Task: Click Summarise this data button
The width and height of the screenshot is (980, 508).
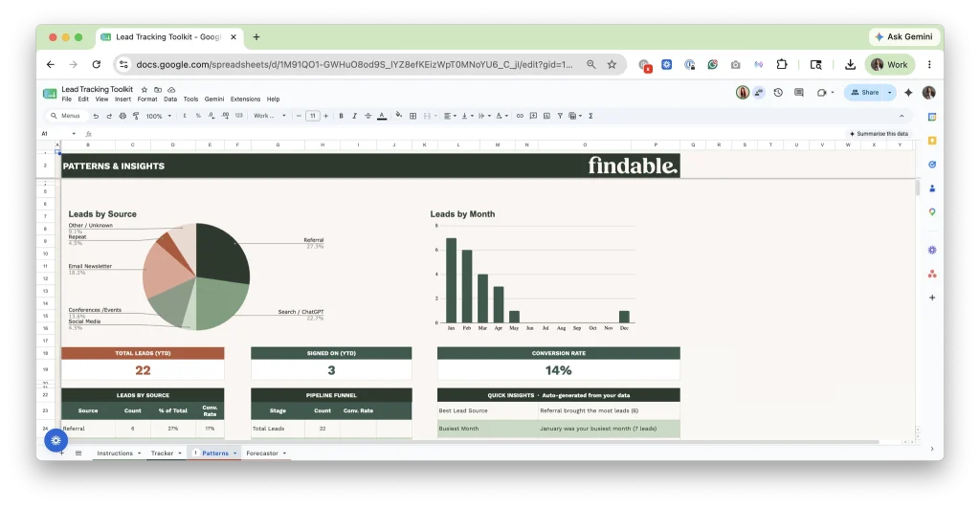Action: point(879,134)
